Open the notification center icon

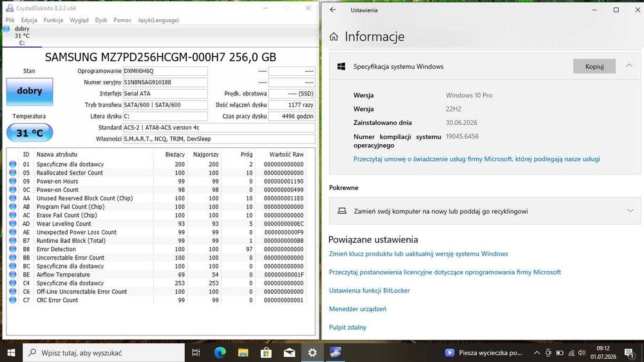pos(629,352)
